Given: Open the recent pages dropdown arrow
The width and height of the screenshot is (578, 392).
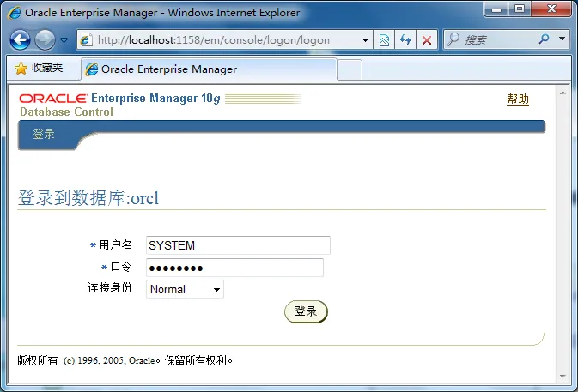Looking at the screenshot, I should [x=64, y=40].
